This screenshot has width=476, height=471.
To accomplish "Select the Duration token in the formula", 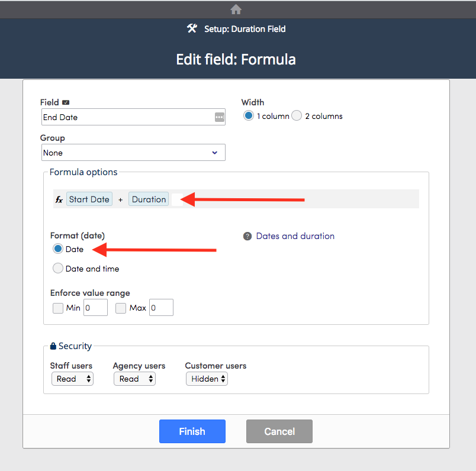I will click(148, 199).
